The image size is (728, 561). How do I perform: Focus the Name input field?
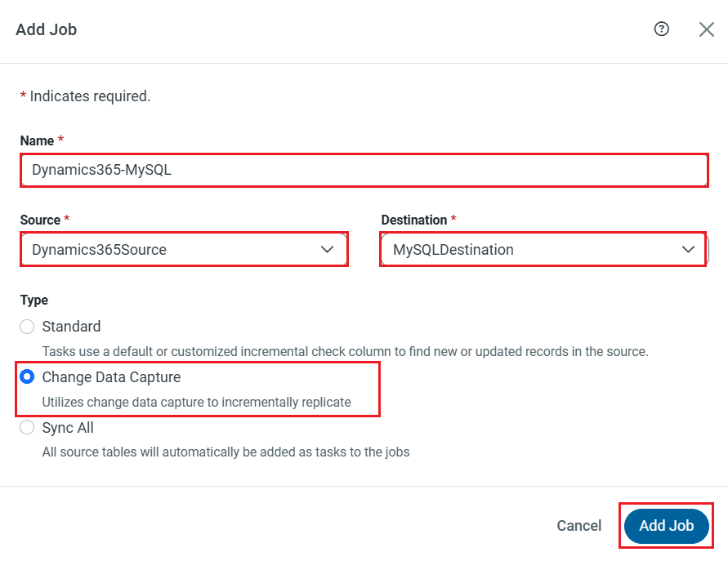(364, 171)
